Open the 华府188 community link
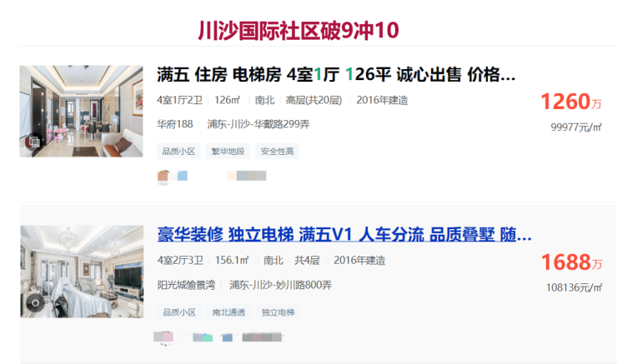617x364 pixels. [x=175, y=124]
